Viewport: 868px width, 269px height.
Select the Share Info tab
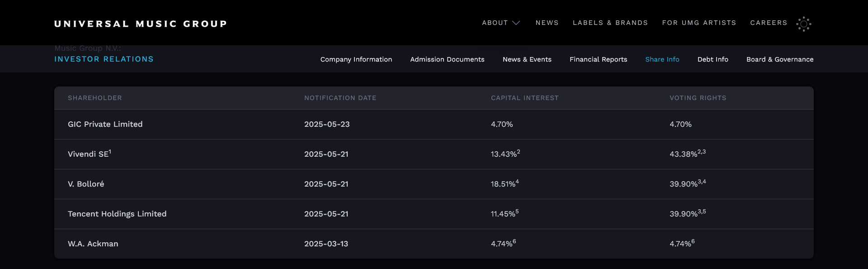(x=662, y=59)
